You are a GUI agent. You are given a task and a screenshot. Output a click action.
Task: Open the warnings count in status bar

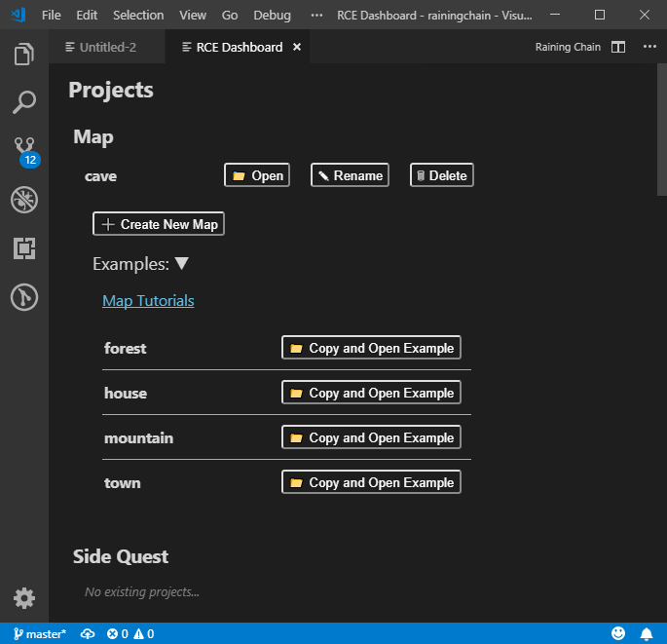(x=144, y=634)
